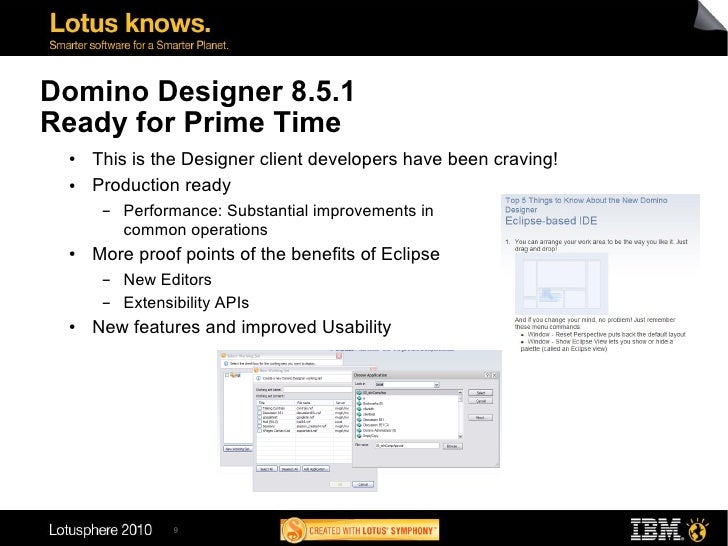728x546 pixels.
Task: Check the working set checkbox in Select Working Set list
Action: point(227,375)
